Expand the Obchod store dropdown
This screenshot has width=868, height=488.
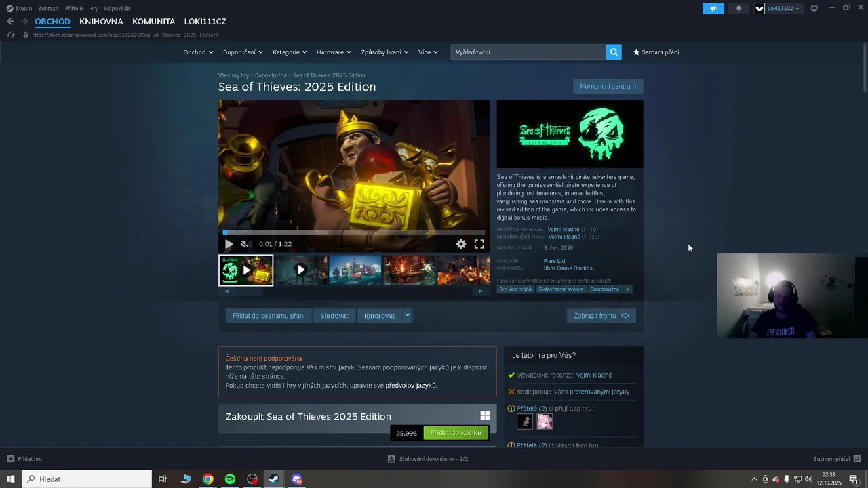tap(198, 52)
